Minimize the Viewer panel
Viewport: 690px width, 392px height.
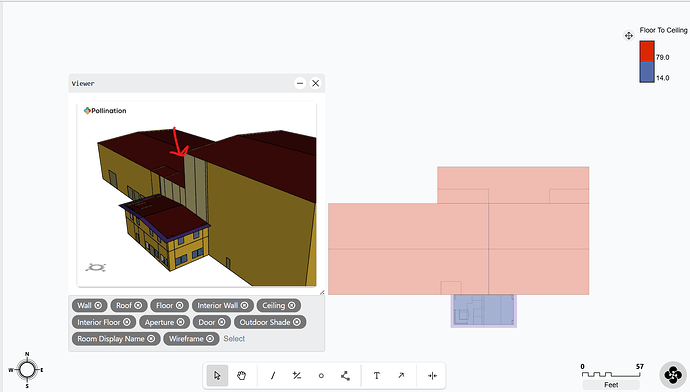tap(300, 83)
